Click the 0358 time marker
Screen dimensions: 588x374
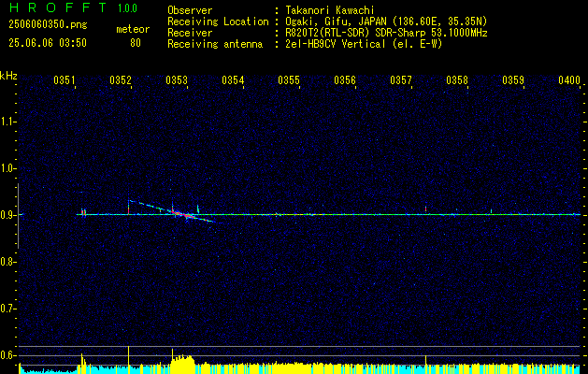pyautogui.click(x=457, y=80)
